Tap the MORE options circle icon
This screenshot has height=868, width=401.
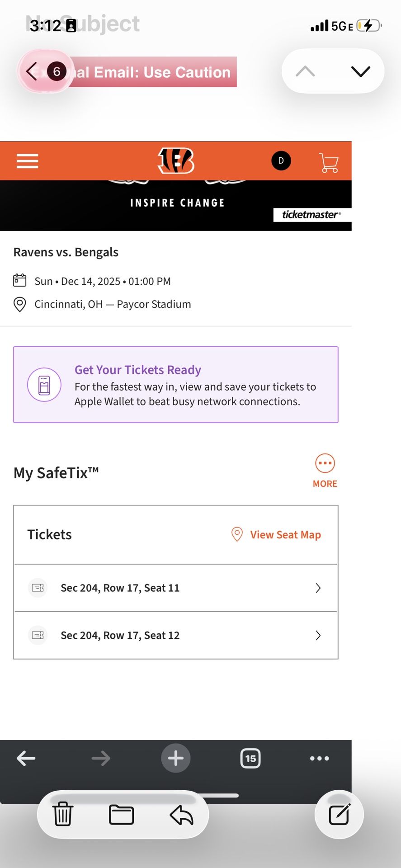(x=325, y=463)
